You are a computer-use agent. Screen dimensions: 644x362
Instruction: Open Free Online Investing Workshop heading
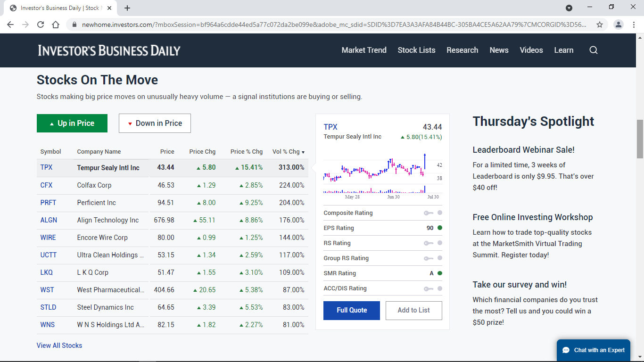pyautogui.click(x=533, y=217)
